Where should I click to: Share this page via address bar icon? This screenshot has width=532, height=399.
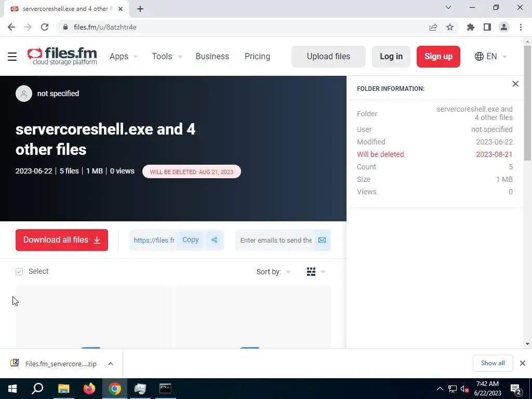pyautogui.click(x=433, y=27)
